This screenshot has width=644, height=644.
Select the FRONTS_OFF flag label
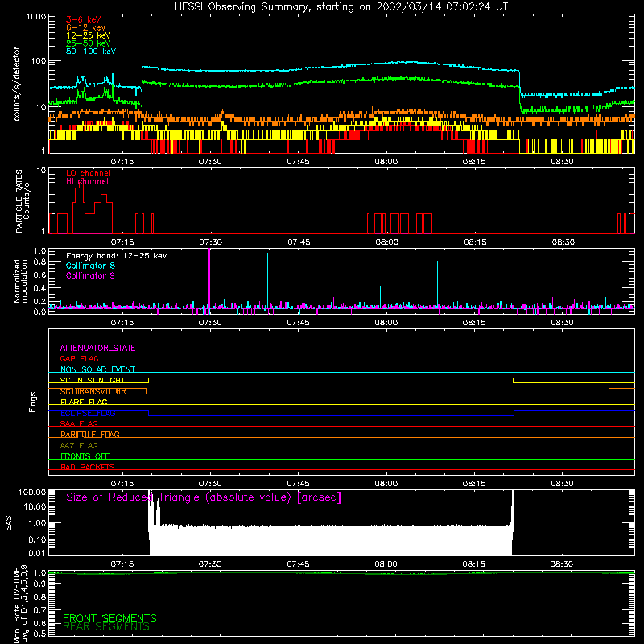(x=85, y=456)
